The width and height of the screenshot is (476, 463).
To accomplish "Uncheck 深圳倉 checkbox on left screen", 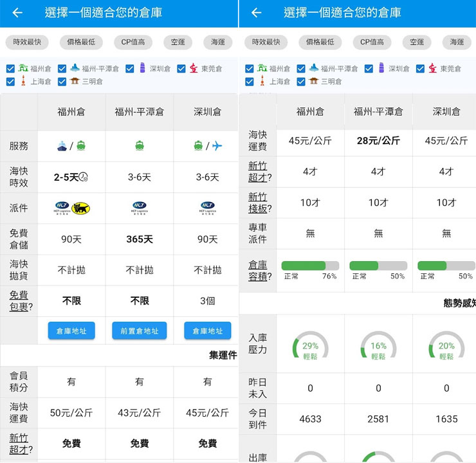I will tap(130, 69).
